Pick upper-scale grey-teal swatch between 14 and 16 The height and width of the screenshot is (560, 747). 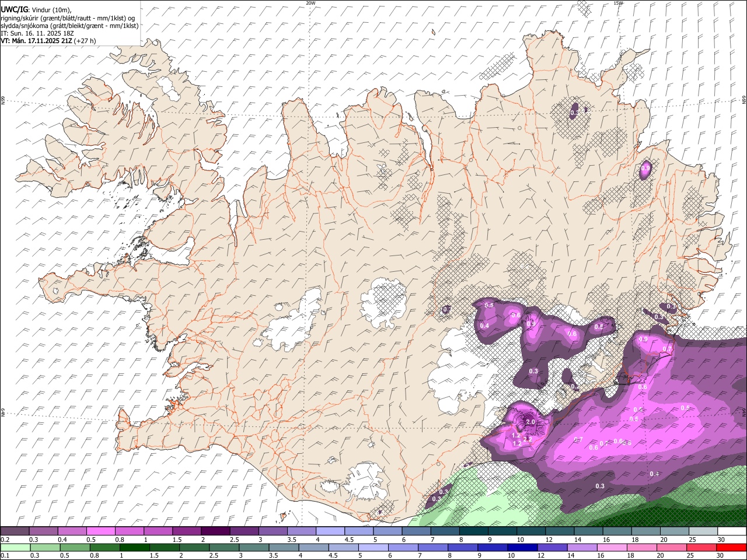pos(588,531)
